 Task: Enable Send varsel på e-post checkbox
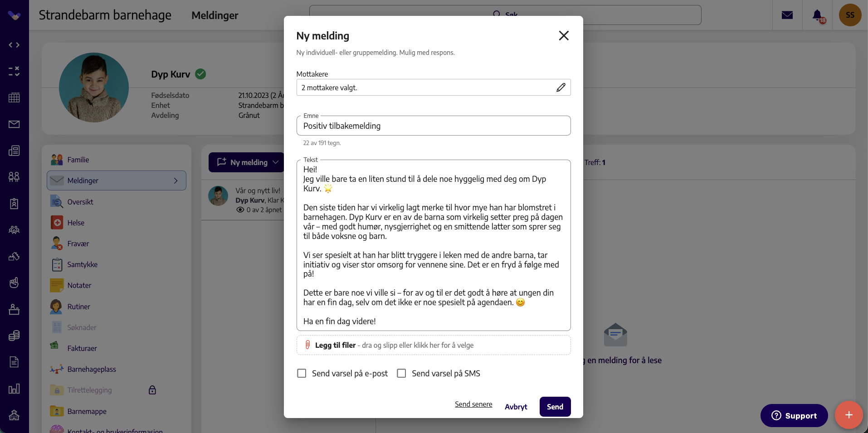click(x=302, y=373)
